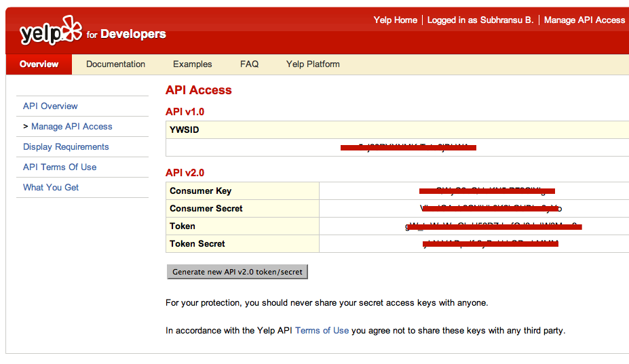Screen dimensions: 629x364
Task: Click the redacted Token Secret value
Action: pos(490,244)
